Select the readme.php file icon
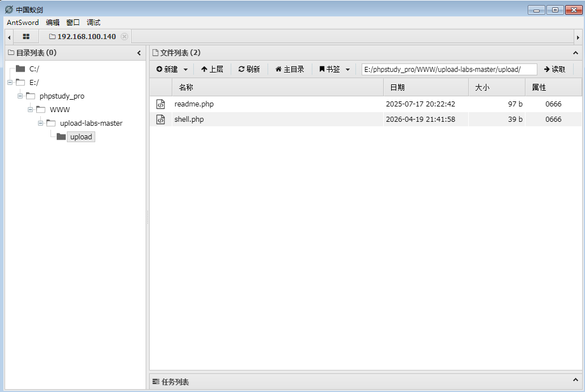The image size is (585, 392). point(160,104)
